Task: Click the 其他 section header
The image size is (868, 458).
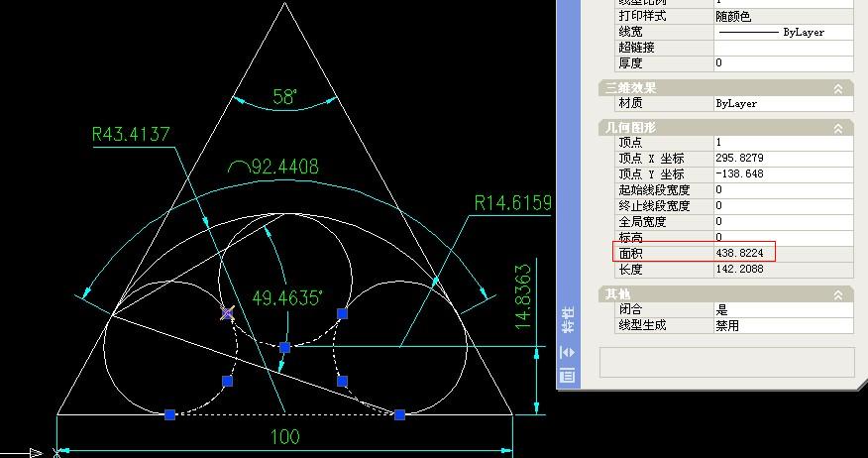Action: [x=725, y=294]
